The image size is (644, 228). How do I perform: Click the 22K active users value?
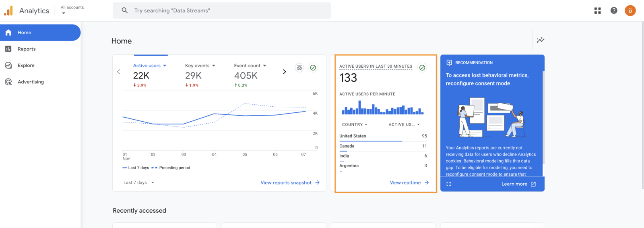(x=141, y=76)
